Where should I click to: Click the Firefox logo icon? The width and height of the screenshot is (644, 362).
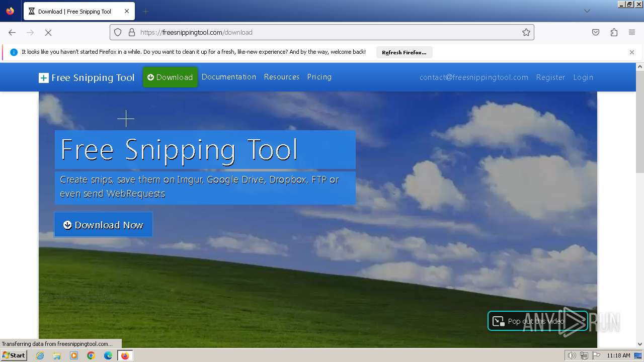click(10, 11)
